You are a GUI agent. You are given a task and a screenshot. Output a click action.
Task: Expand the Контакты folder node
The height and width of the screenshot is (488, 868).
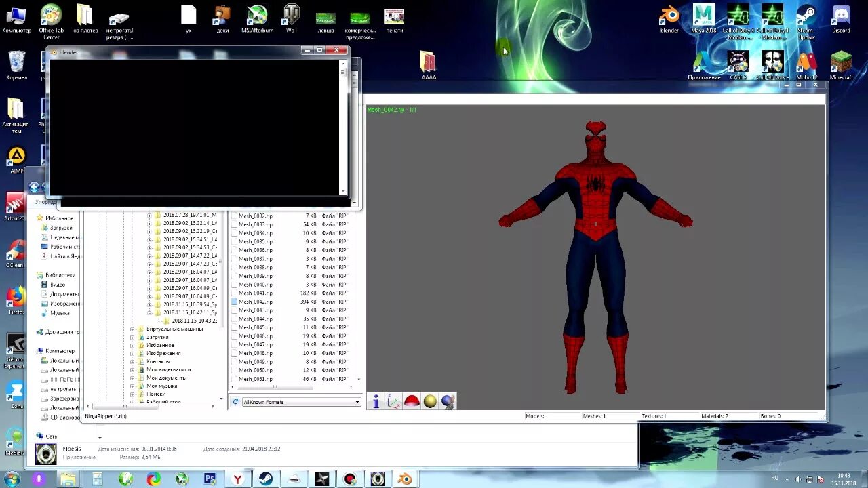(x=132, y=361)
